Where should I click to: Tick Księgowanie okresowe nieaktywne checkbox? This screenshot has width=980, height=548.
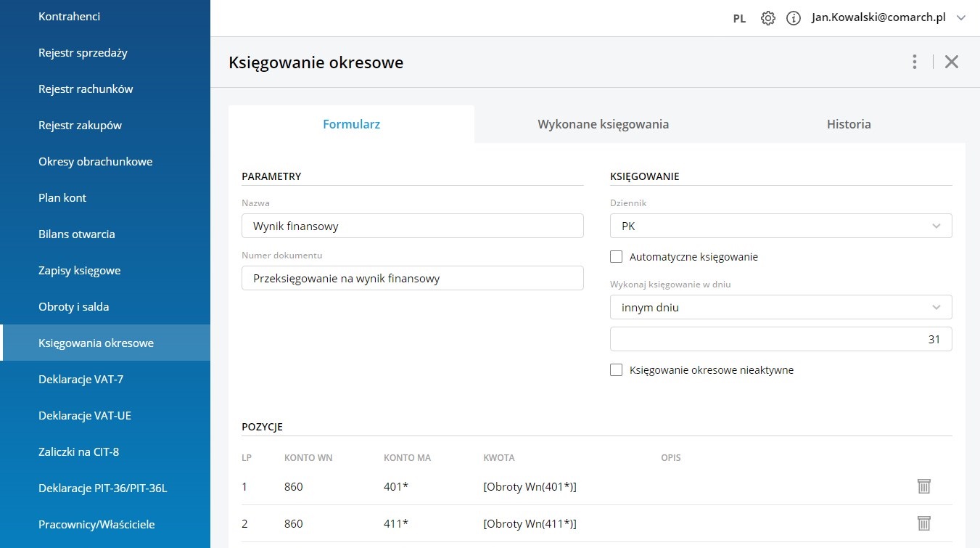[617, 369]
